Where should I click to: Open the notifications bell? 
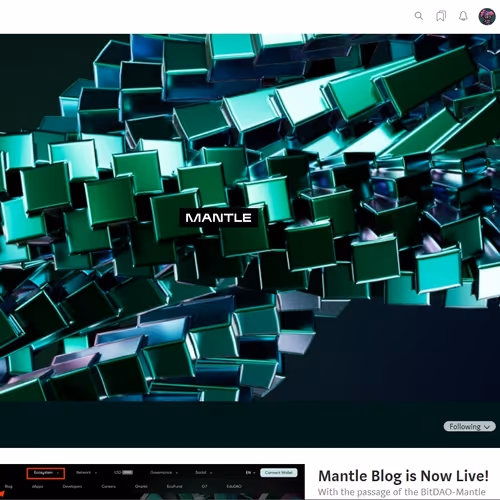(x=463, y=16)
